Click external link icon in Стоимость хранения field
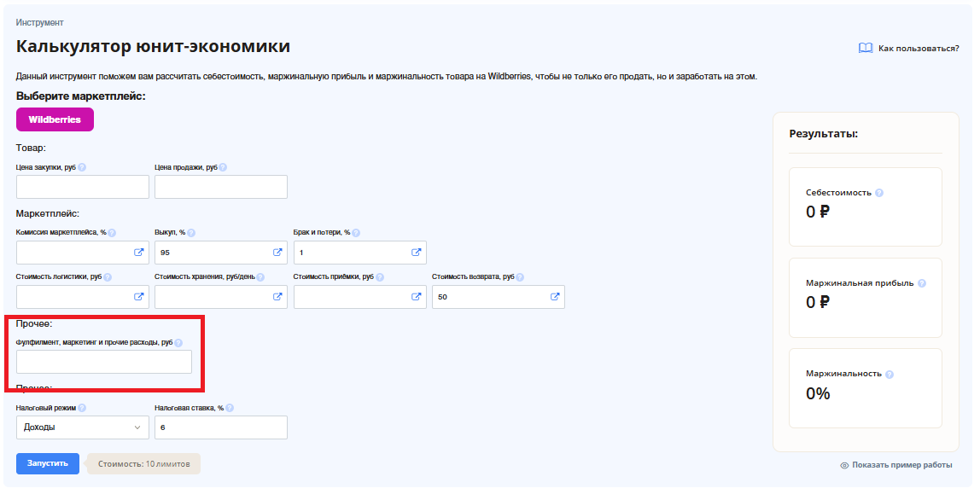The width and height of the screenshot is (980, 500). [x=277, y=297]
